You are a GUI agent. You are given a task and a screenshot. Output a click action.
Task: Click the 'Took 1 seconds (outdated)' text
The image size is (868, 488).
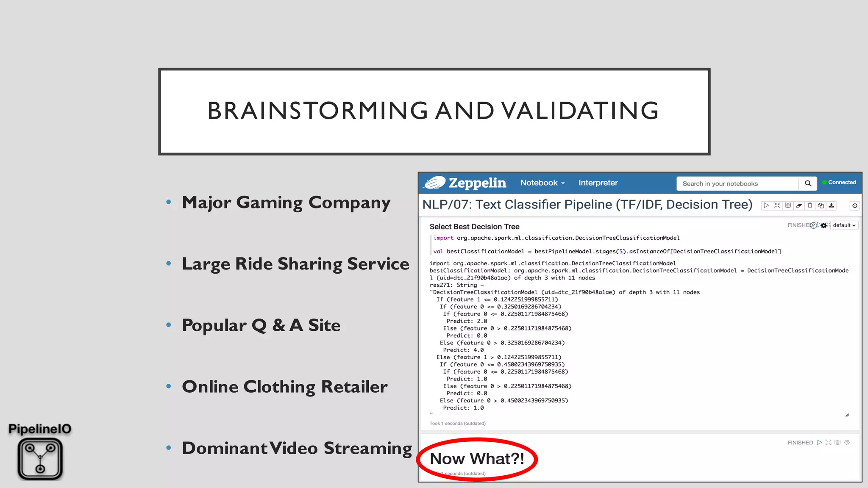click(x=458, y=424)
